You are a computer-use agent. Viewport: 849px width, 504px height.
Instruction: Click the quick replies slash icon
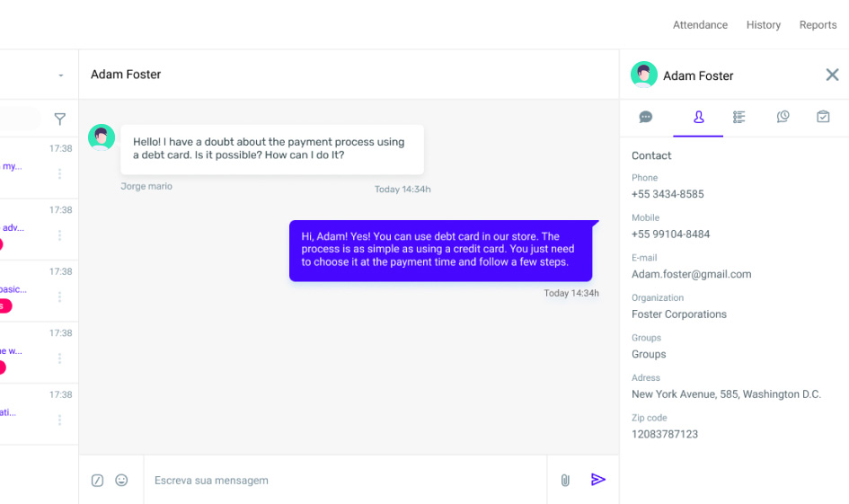point(97,481)
